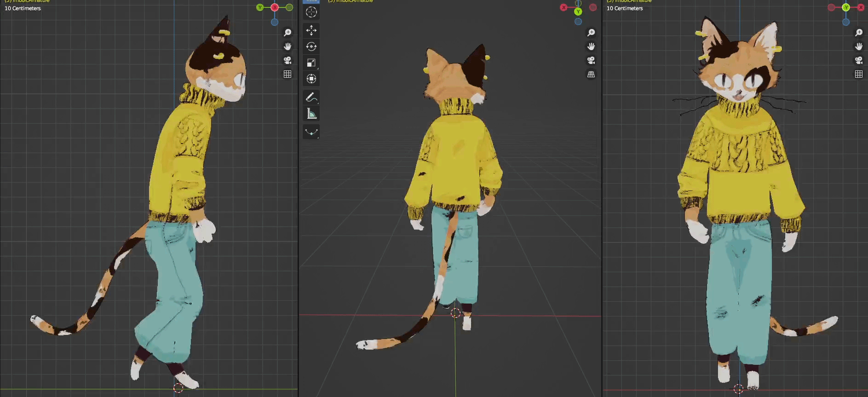
Task: Activate the Rotate tool
Action: tap(311, 46)
